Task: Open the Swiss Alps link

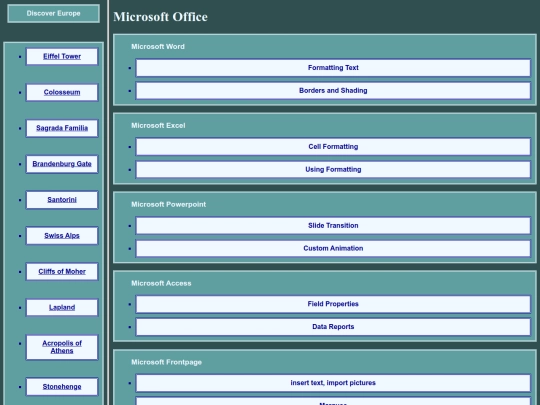Action: point(62,236)
